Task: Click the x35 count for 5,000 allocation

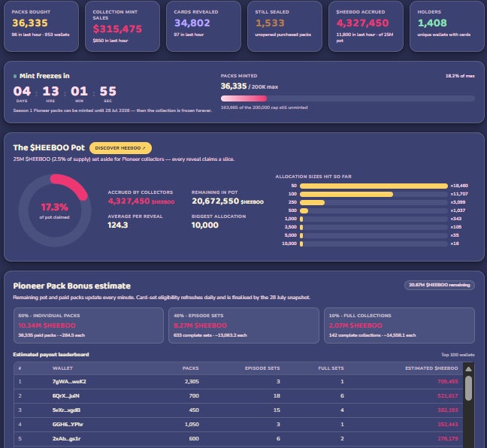Action: pyautogui.click(x=455, y=235)
